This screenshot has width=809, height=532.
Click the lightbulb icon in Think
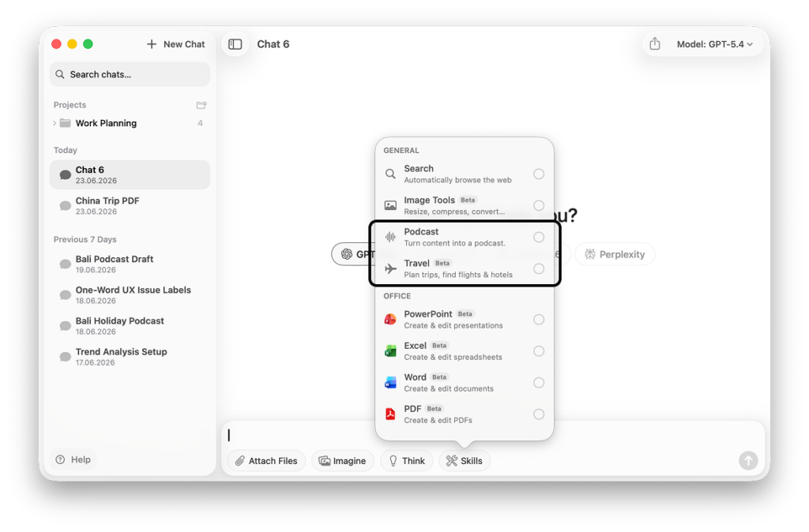(x=393, y=461)
